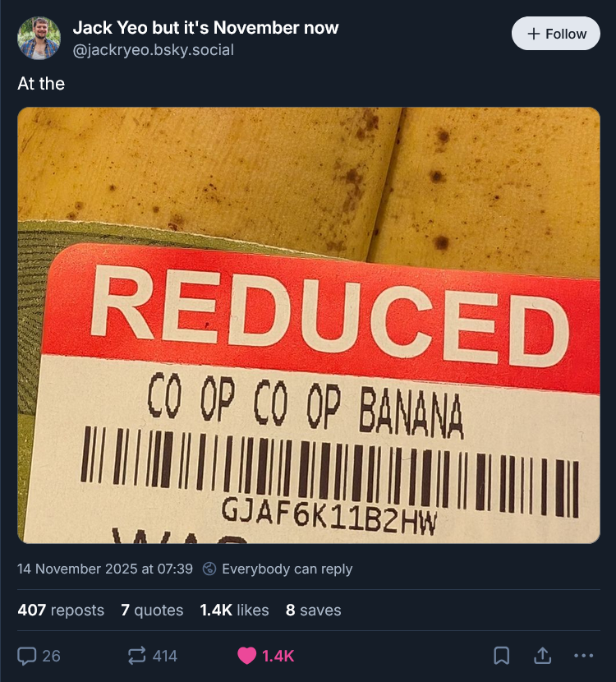Viewport: 616px width, 682px height.
Task: Open the three-dot more options menu
Action: pos(583,656)
